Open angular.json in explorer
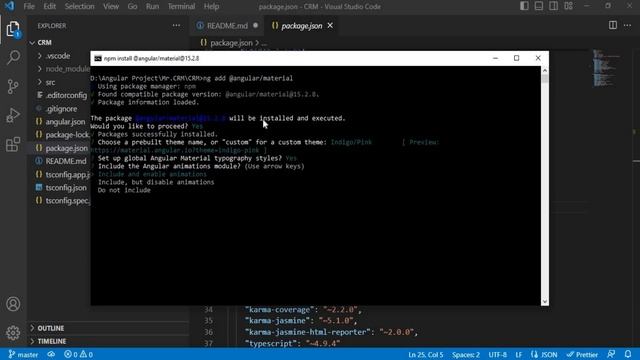 click(61, 122)
